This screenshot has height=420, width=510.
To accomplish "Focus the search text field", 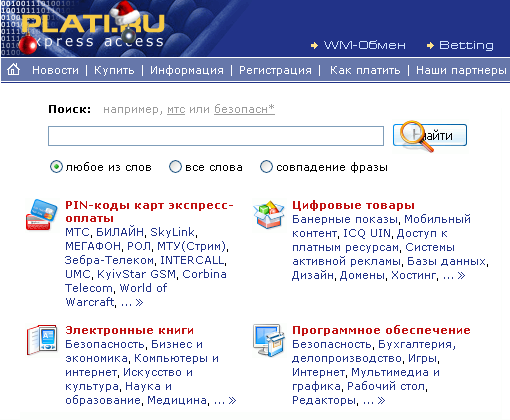I will pos(216,136).
